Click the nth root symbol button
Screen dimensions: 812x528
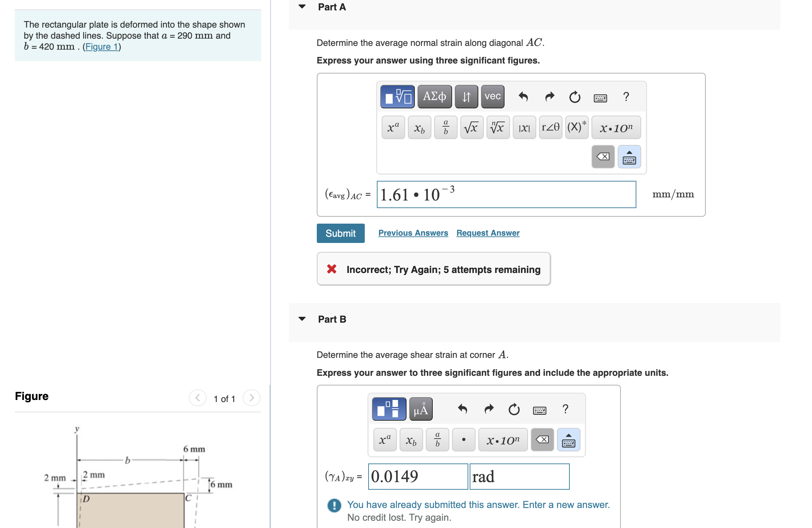498,128
